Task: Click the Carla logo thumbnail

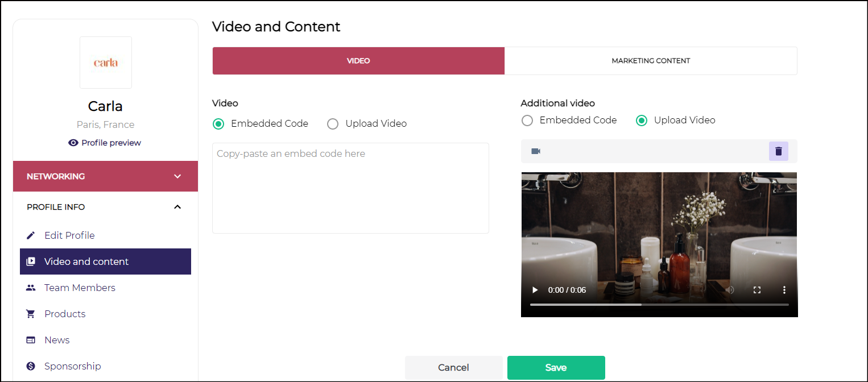Action: (106, 63)
